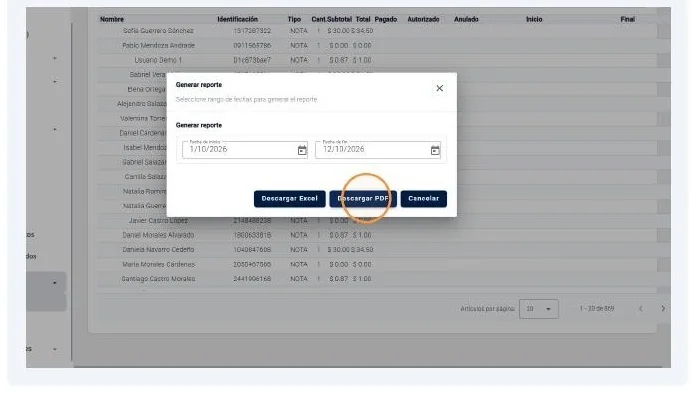Viewport: 695px width, 393px height.
Task: Click identification number 0911565786
Action: [252, 45]
